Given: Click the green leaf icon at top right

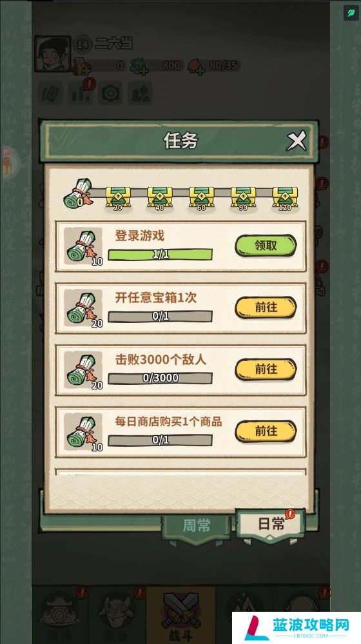Looking at the screenshot, I should click(351, 13).
